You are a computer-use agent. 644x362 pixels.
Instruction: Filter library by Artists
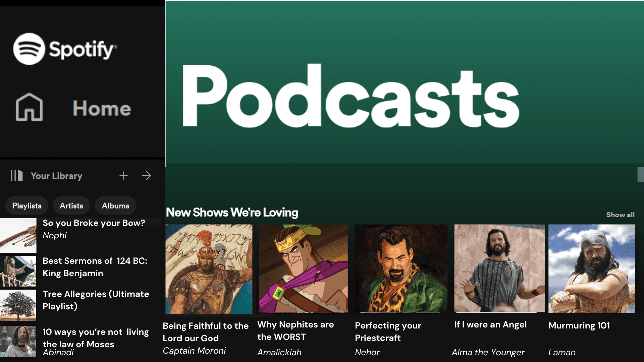[x=71, y=205]
